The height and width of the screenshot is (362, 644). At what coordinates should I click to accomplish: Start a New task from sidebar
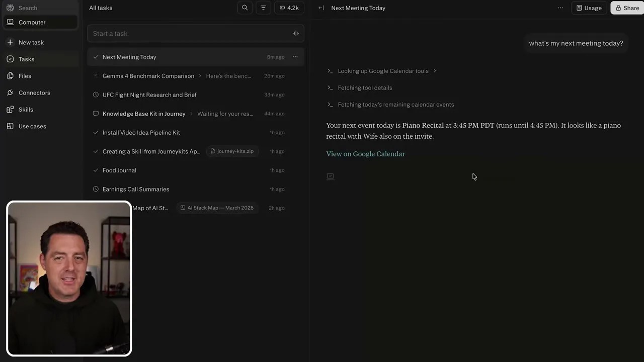click(x=40, y=42)
